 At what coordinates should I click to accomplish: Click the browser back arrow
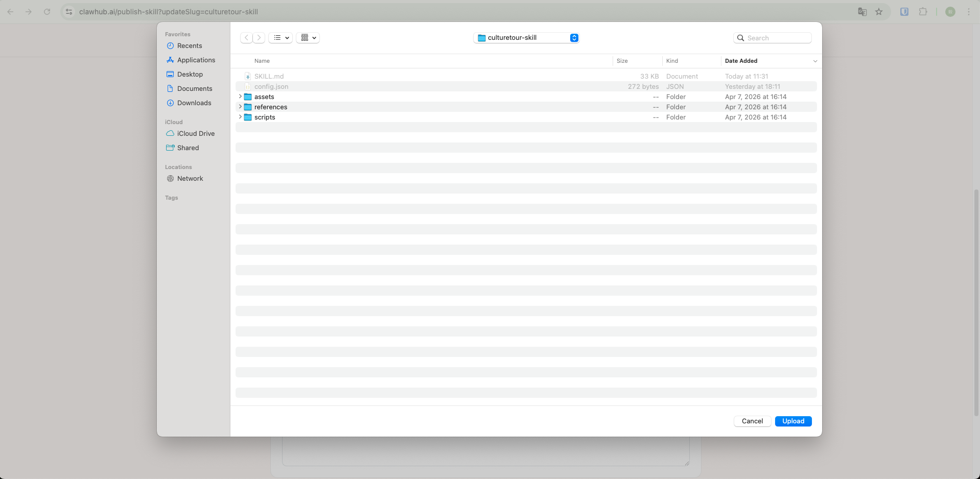pyautogui.click(x=10, y=12)
